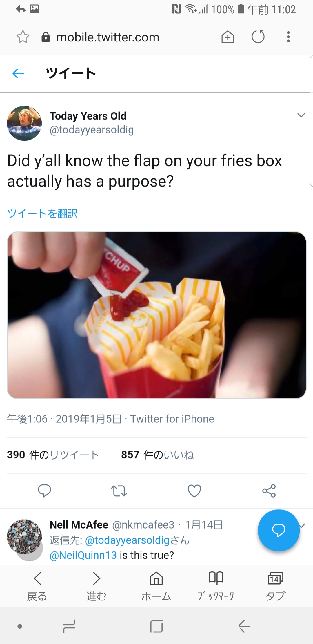Tap the add-to-home-screen icon
Viewport: 313px width, 644px height.
coord(228,37)
